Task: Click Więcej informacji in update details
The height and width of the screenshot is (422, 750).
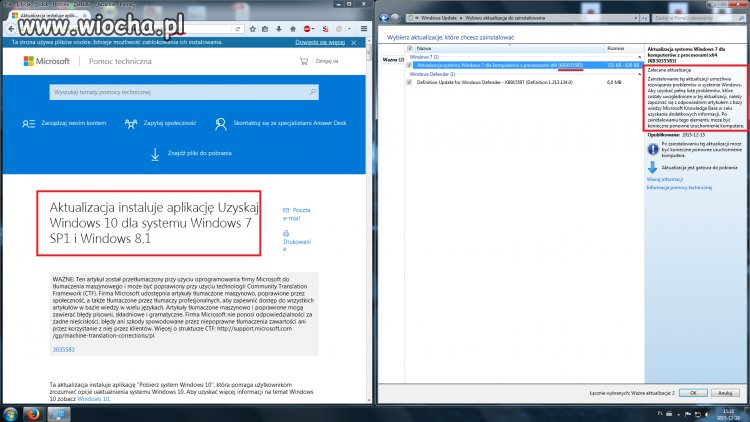Action: click(665, 179)
